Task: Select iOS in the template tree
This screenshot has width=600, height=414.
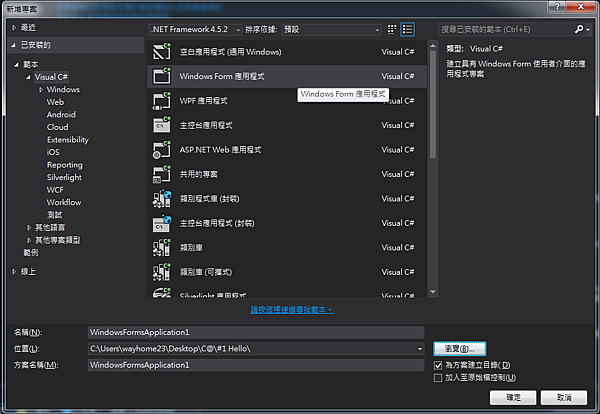Action: 53,152
